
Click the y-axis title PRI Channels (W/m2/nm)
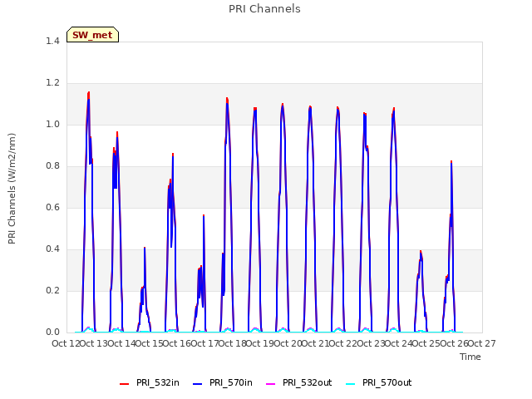12,189
